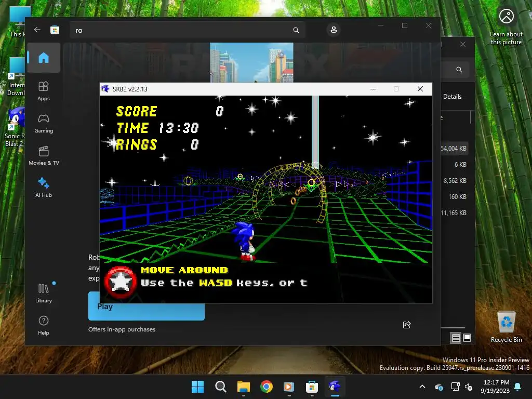Screen dimensions: 532x399
Task: Open Movies & TV in the Store sidebar
Action: coord(44,155)
